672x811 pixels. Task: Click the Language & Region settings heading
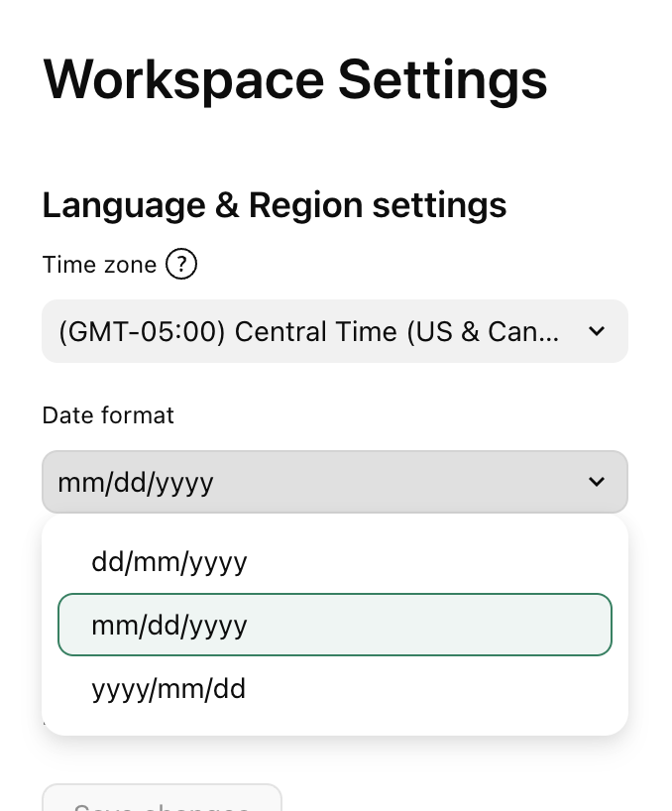(274, 205)
